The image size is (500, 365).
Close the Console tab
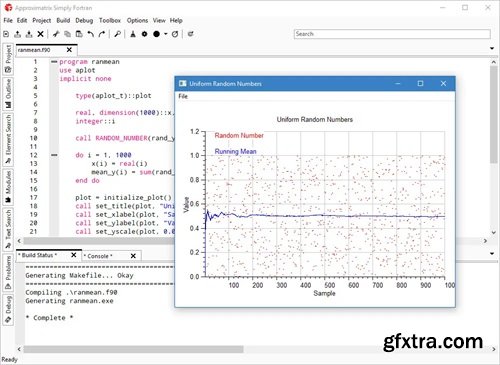tap(133, 256)
